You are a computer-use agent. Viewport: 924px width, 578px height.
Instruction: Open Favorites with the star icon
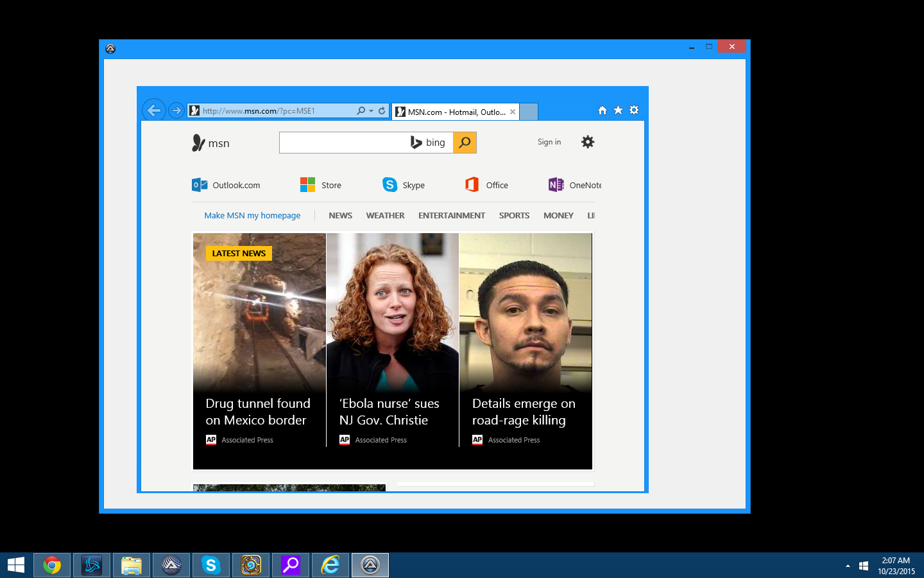click(618, 110)
